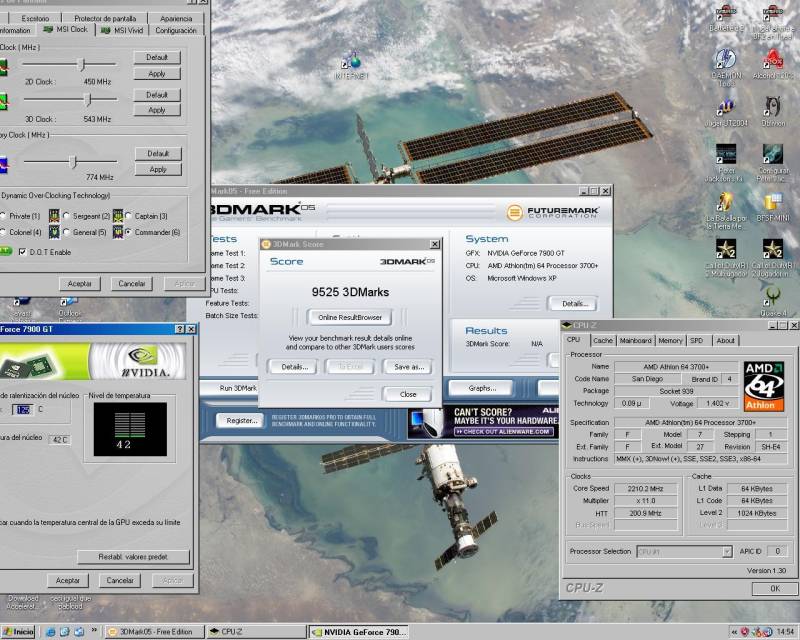The image size is (800, 640).
Task: Open the DAEMON Tools desktop icon
Action: (x=726, y=67)
